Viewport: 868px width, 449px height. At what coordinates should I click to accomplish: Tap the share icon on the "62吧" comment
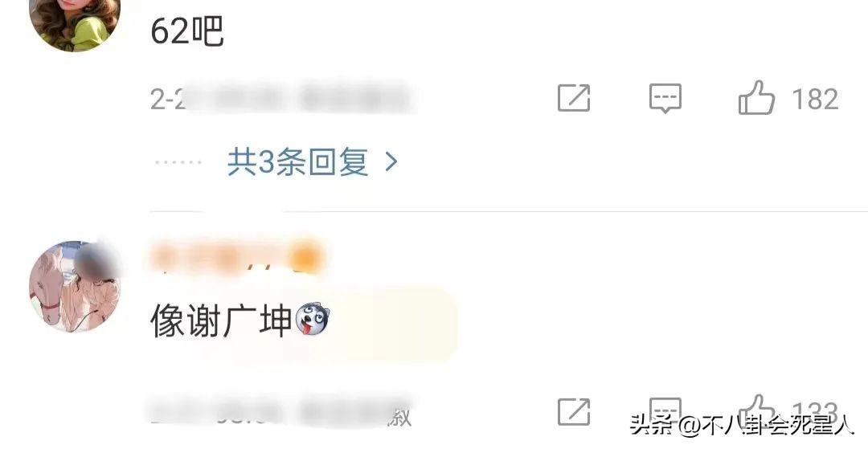[574, 99]
